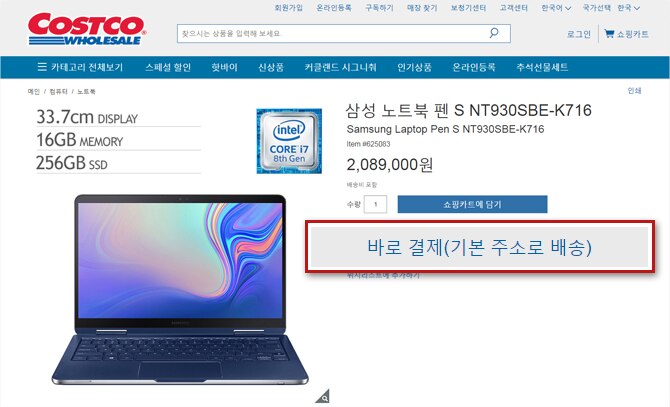
Task: Select 커클랜드 시그니춰 in navigation bar
Action: [x=341, y=67]
